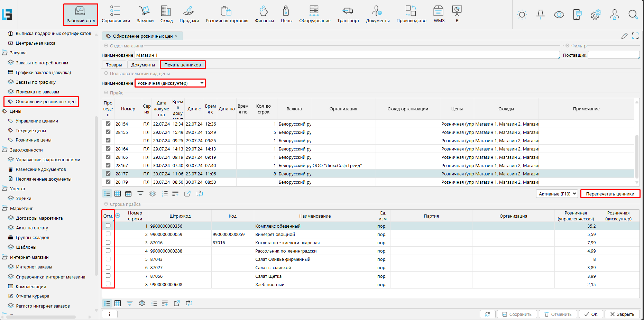644x320 pixels.
Task: Open the WMS module
Action: (439, 14)
